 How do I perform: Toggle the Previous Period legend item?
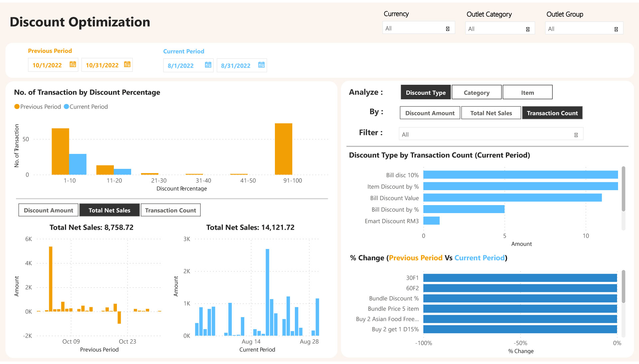coord(38,106)
